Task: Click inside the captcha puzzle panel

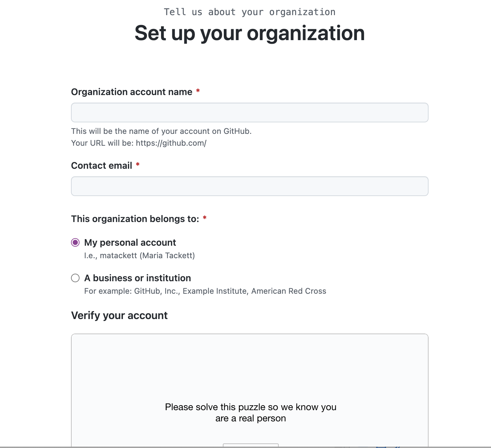Action: pyautogui.click(x=250, y=378)
